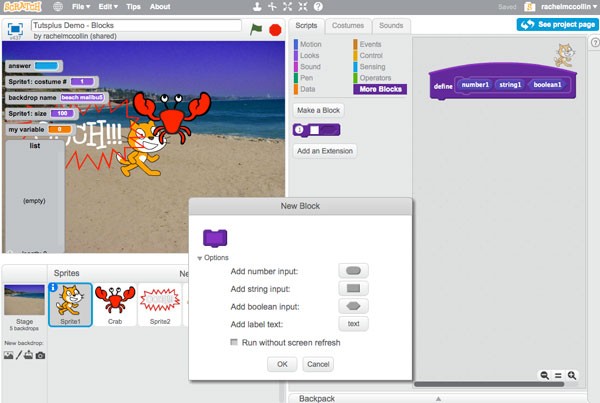This screenshot has height=403, width=600.
Task: Take a new backdrop from camera
Action: click(40, 356)
